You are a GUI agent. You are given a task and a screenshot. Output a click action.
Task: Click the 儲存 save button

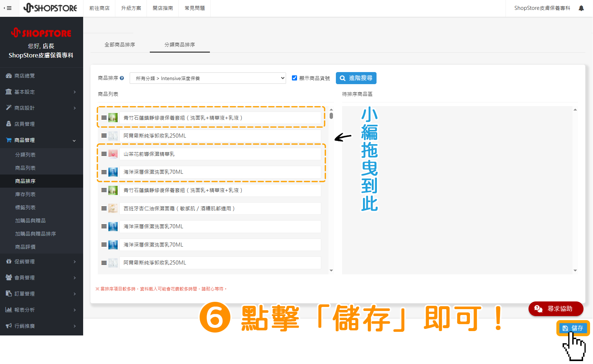[573, 328]
